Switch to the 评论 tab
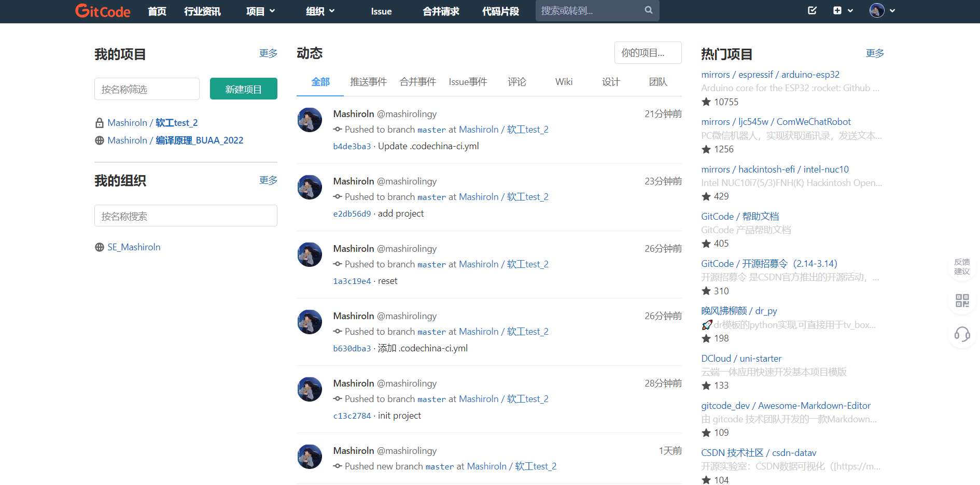980x485 pixels. [517, 82]
